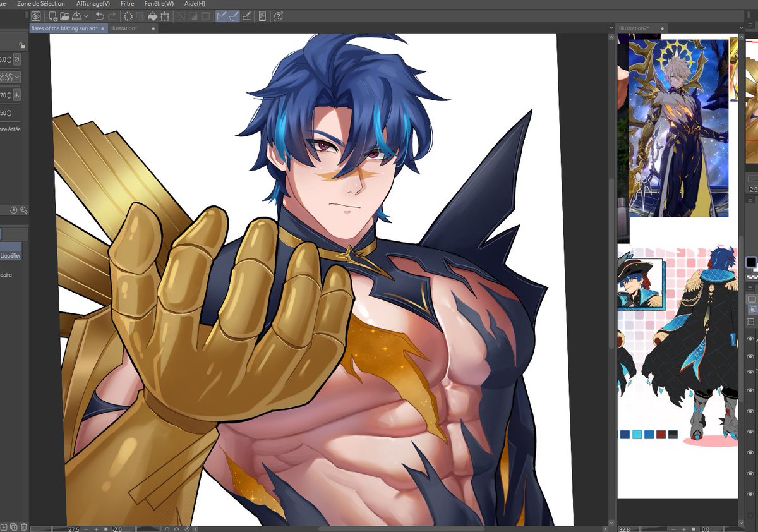Toggle Snap to Ruler
758x532 pixels.
click(x=222, y=16)
